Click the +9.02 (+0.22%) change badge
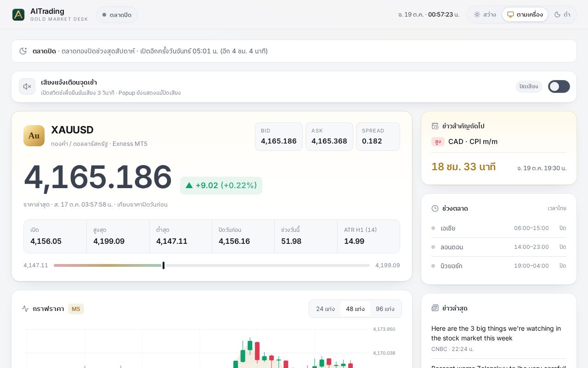 (x=221, y=185)
